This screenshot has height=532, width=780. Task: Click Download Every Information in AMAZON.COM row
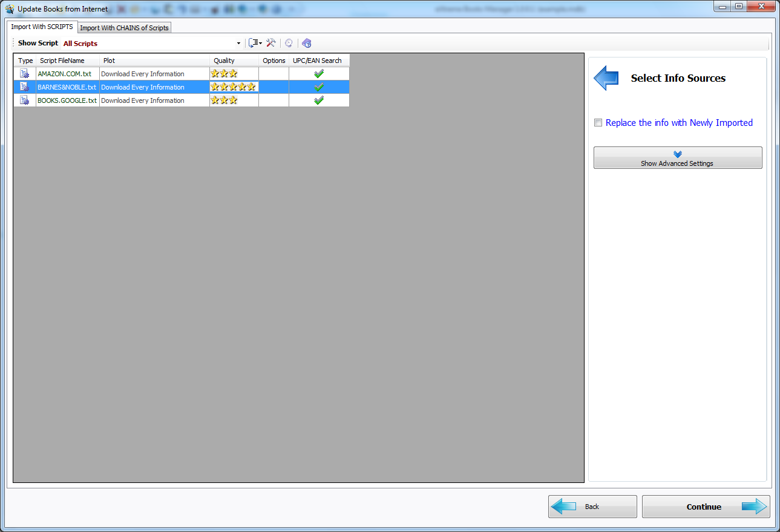(143, 74)
